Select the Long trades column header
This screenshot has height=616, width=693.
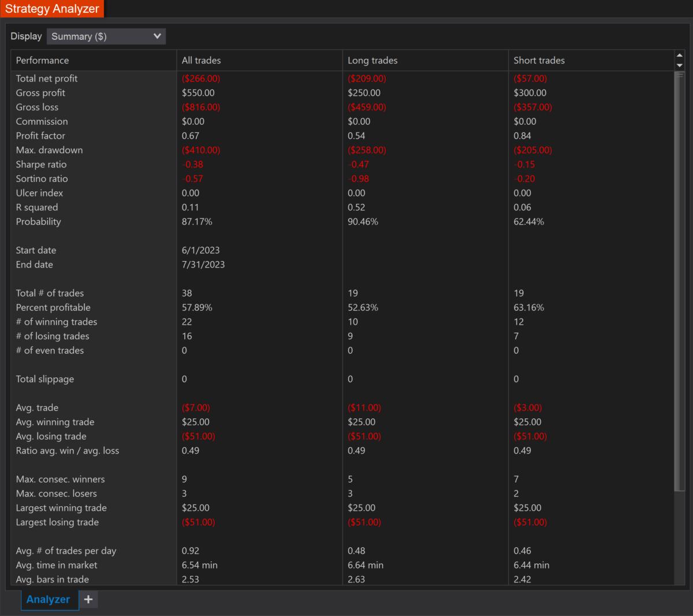pyautogui.click(x=372, y=61)
